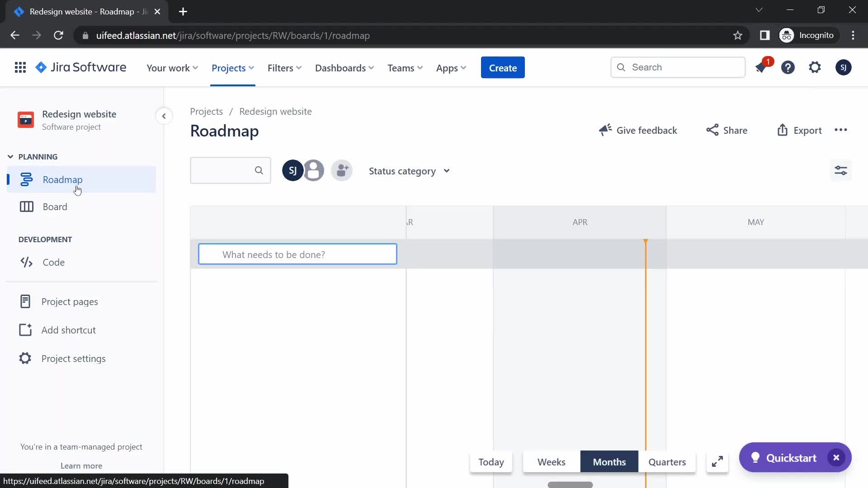This screenshot has height=488, width=868.
Task: Expand the Status category dropdown
Action: (409, 170)
